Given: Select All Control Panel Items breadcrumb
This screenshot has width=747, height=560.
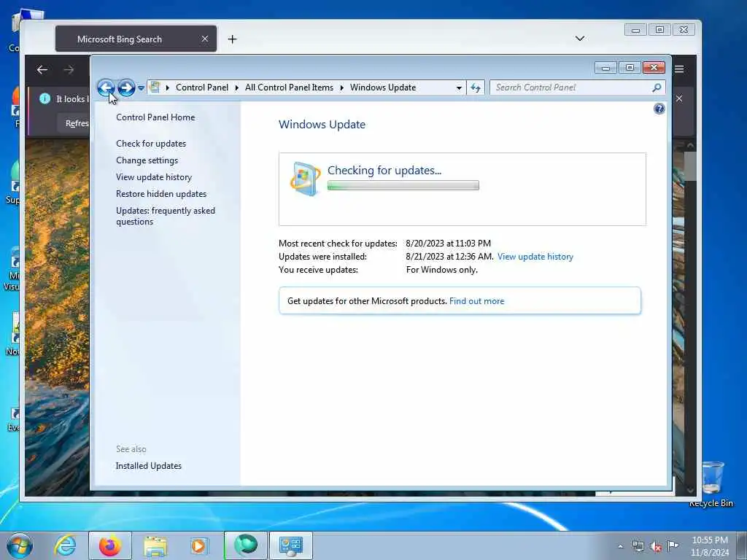Looking at the screenshot, I should pyautogui.click(x=289, y=87).
